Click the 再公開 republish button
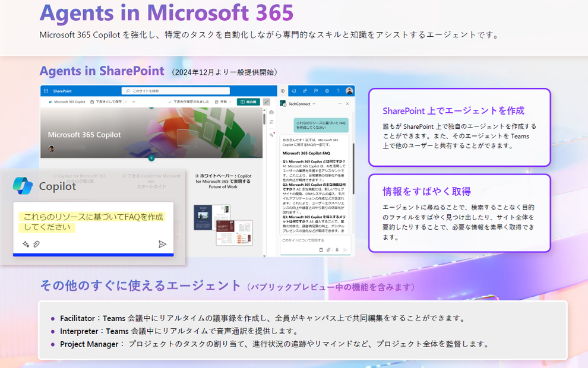This screenshot has width=588, height=368. pos(248,102)
